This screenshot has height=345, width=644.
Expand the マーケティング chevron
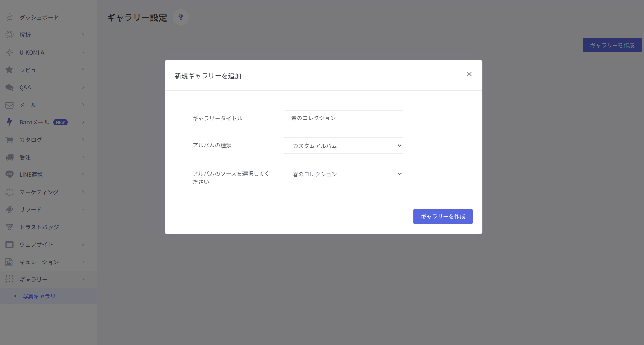(83, 192)
